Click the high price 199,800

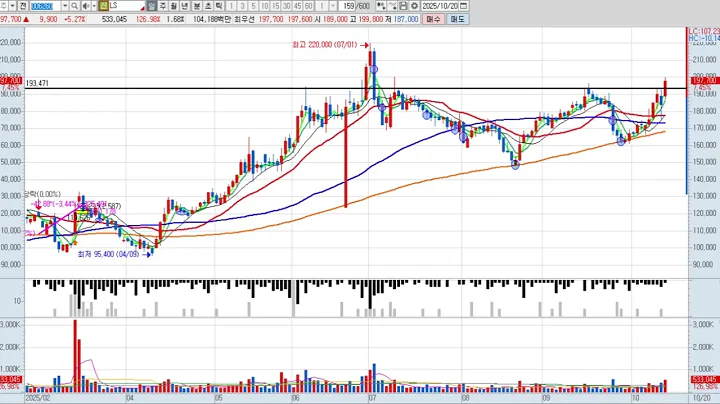click(x=371, y=19)
